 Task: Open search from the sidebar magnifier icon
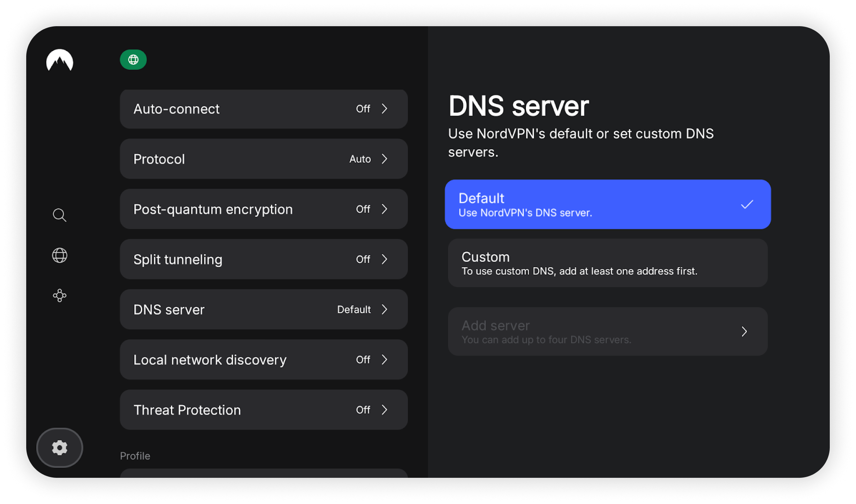tap(59, 215)
